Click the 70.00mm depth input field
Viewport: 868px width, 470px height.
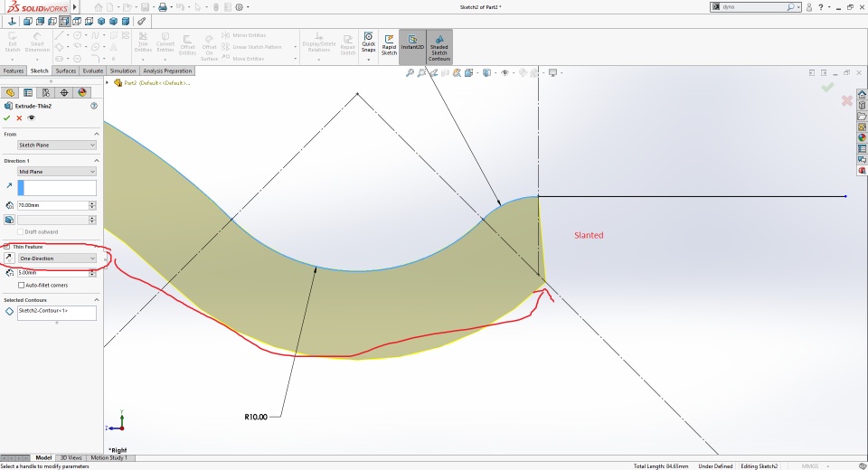point(52,205)
